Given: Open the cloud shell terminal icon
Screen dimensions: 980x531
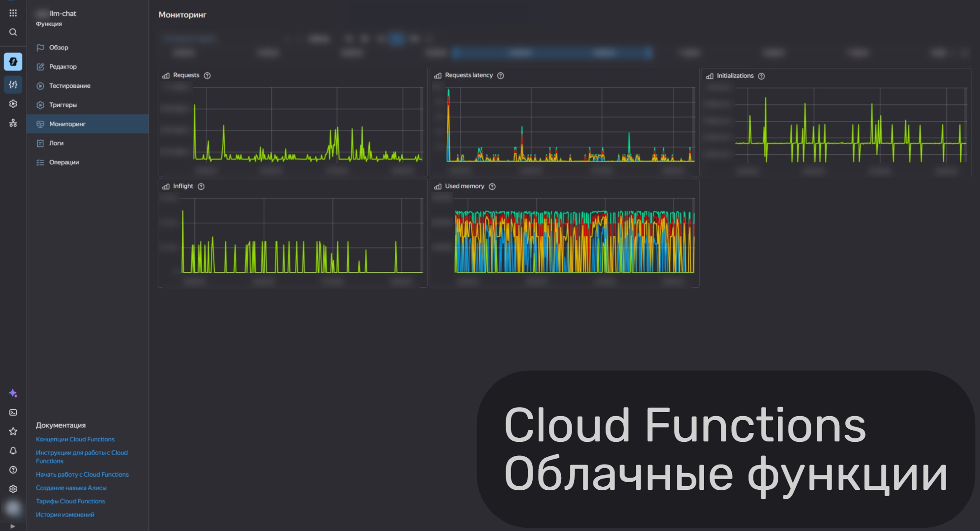Looking at the screenshot, I should tap(13, 412).
